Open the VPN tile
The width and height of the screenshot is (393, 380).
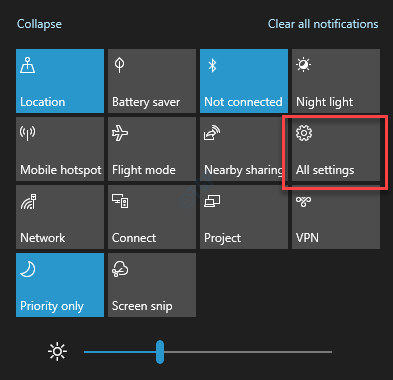336,217
